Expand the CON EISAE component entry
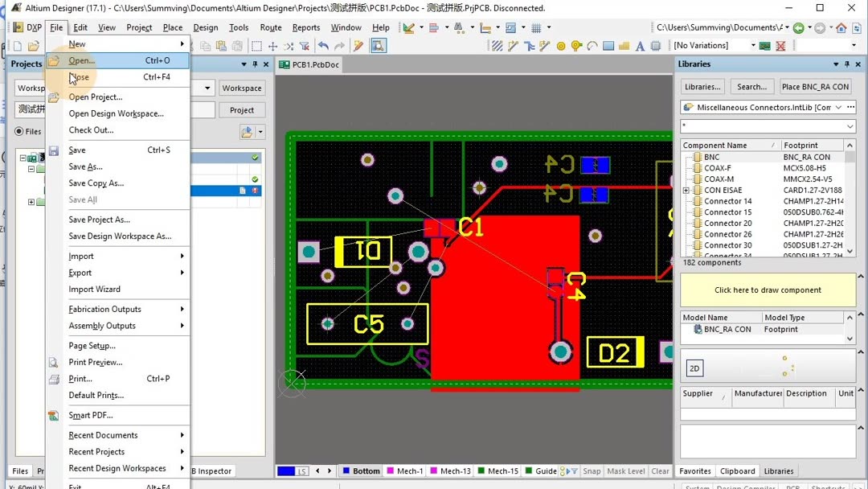This screenshot has width=868, height=489. coord(686,191)
